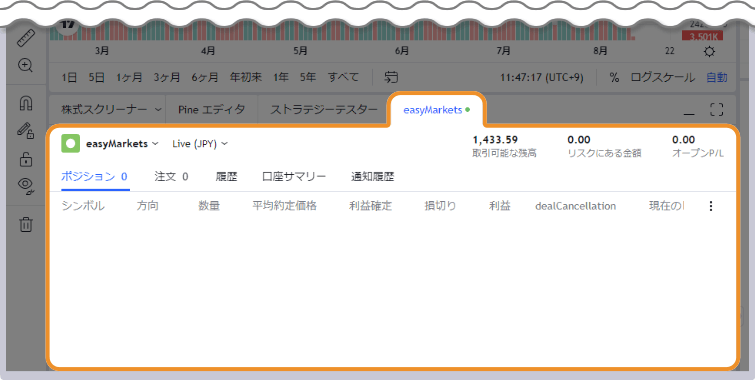
Task: Toggle 自動 auto scale
Action: (716, 78)
